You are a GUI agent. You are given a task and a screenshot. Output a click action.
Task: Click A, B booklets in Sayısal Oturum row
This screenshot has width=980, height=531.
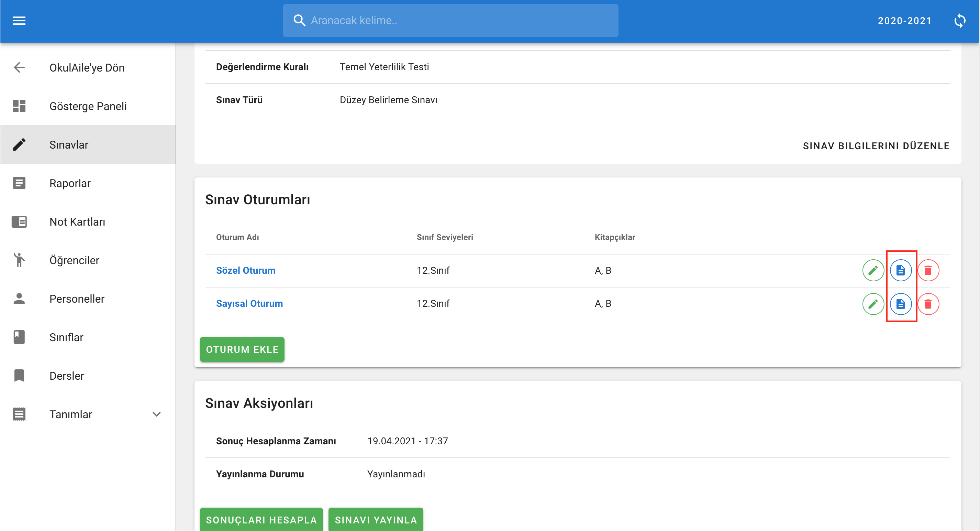(603, 303)
